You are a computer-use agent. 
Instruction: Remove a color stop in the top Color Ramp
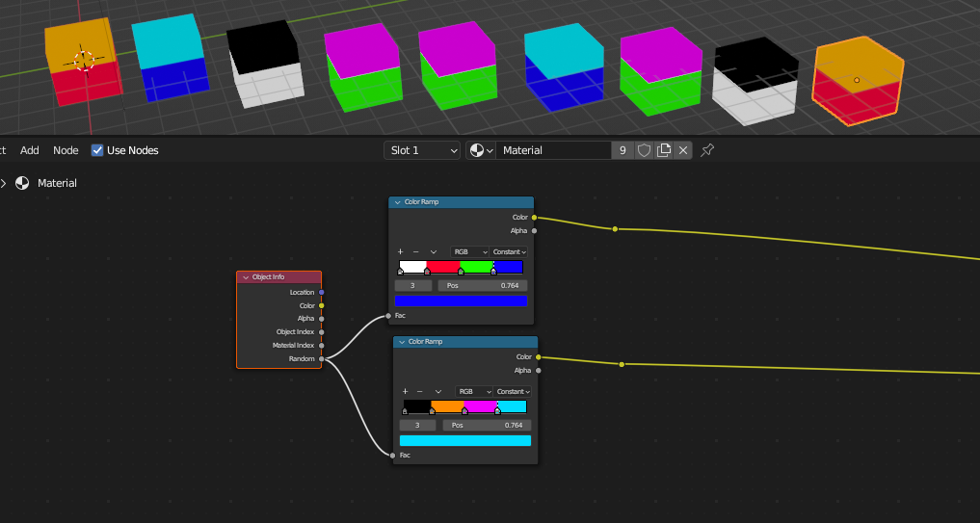(415, 251)
